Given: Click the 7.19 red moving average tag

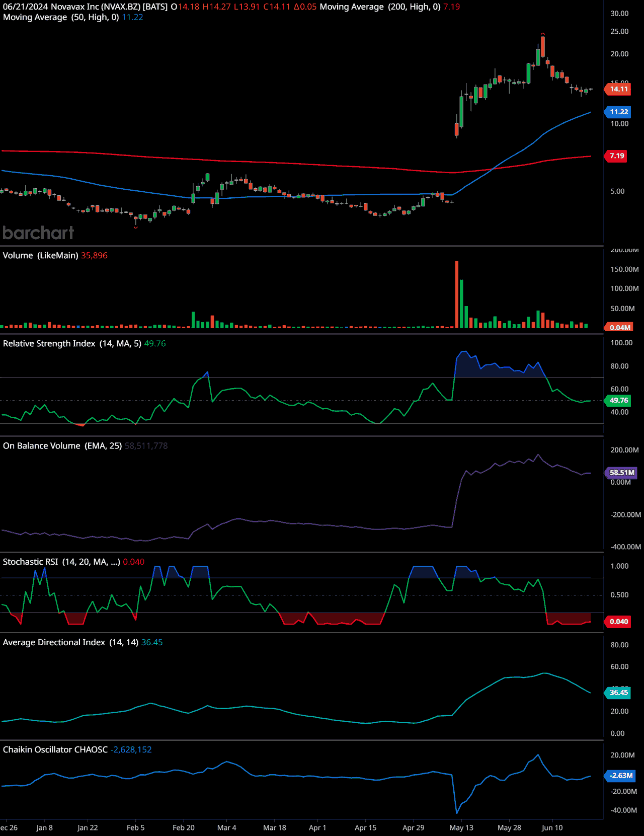Looking at the screenshot, I should (x=616, y=156).
